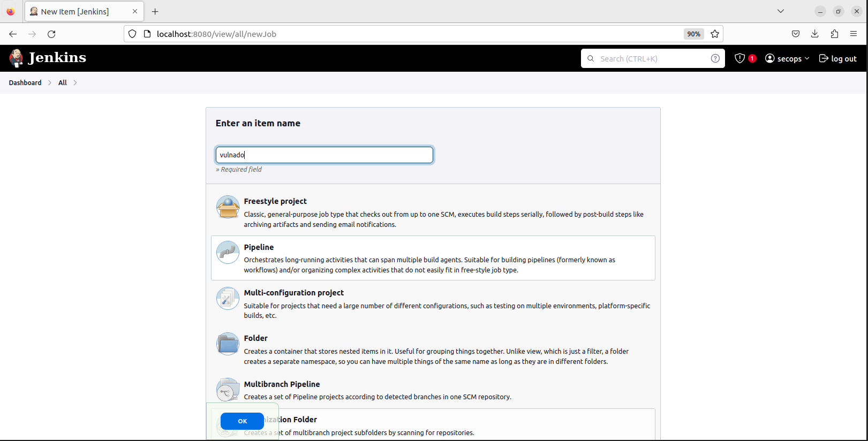Click the search magnifier icon
The height and width of the screenshot is (441, 868).
click(591, 58)
